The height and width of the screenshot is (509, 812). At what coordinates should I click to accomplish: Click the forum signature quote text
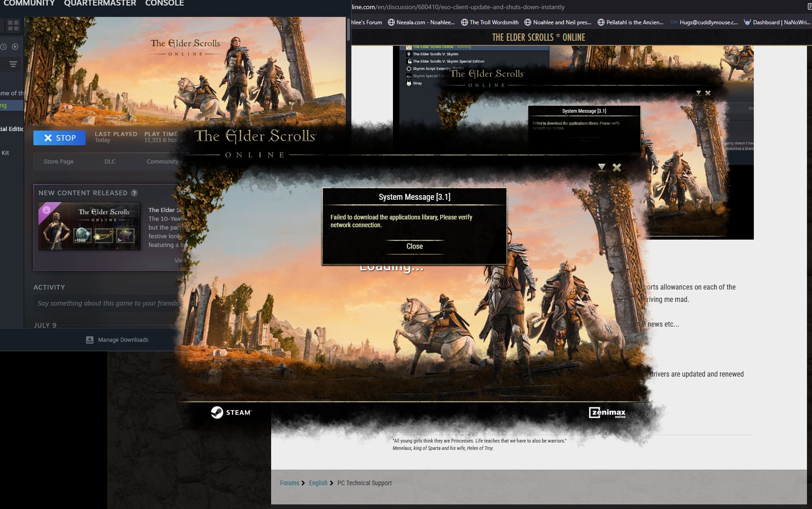[480, 444]
